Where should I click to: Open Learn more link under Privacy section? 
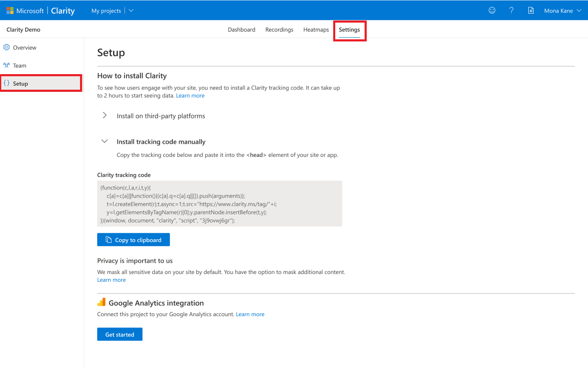[111, 280]
